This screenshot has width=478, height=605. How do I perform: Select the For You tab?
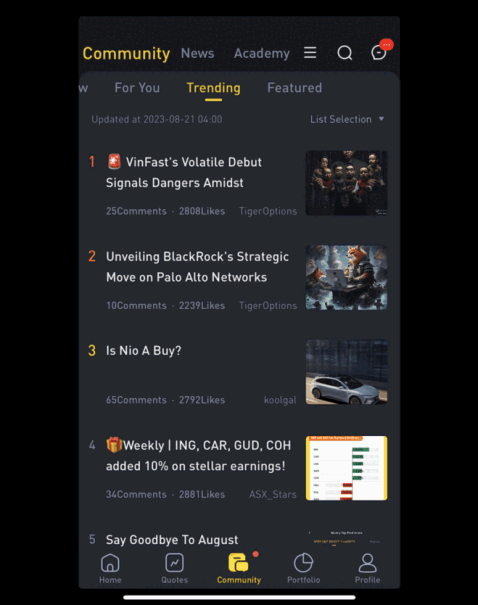tap(137, 88)
